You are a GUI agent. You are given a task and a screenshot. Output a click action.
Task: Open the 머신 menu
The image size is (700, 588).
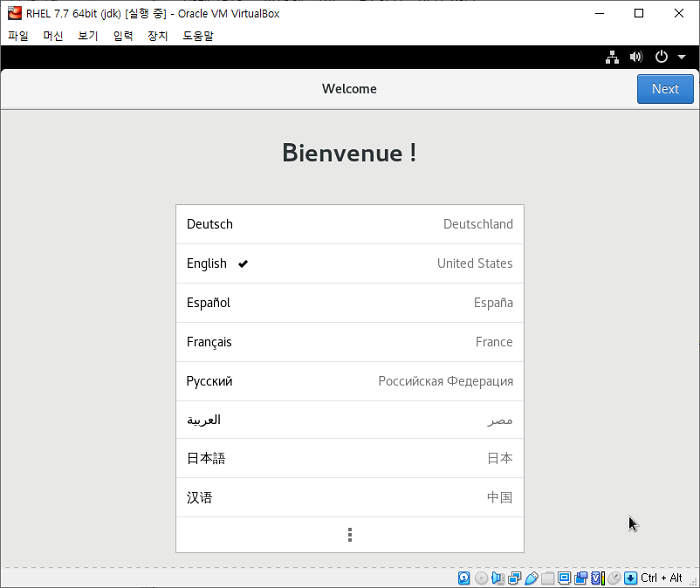(53, 35)
